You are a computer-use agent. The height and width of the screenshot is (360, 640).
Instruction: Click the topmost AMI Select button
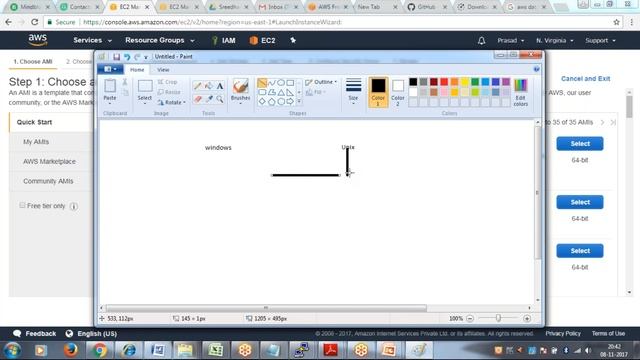pyautogui.click(x=580, y=144)
